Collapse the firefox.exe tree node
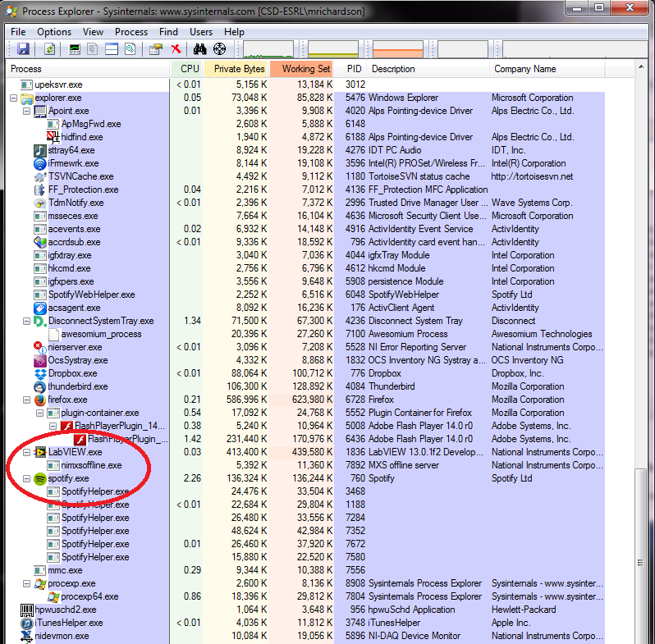Viewport: 655px width, 644px height. pos(27,400)
